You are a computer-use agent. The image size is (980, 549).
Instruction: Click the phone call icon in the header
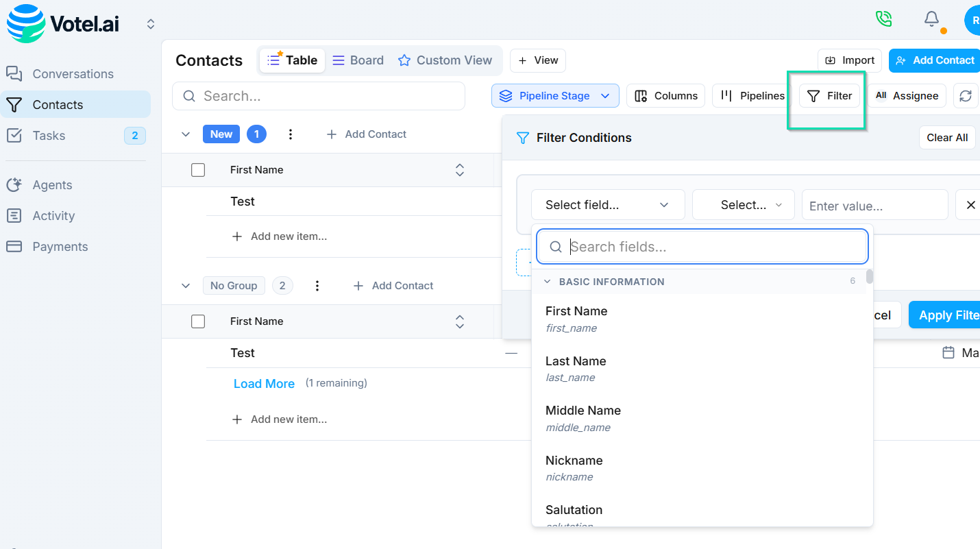(883, 19)
